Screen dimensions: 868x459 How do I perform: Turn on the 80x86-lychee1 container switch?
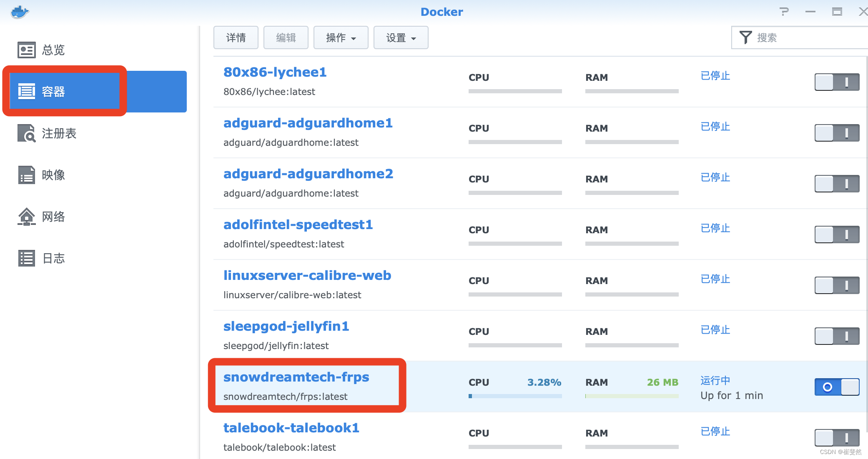tap(837, 82)
